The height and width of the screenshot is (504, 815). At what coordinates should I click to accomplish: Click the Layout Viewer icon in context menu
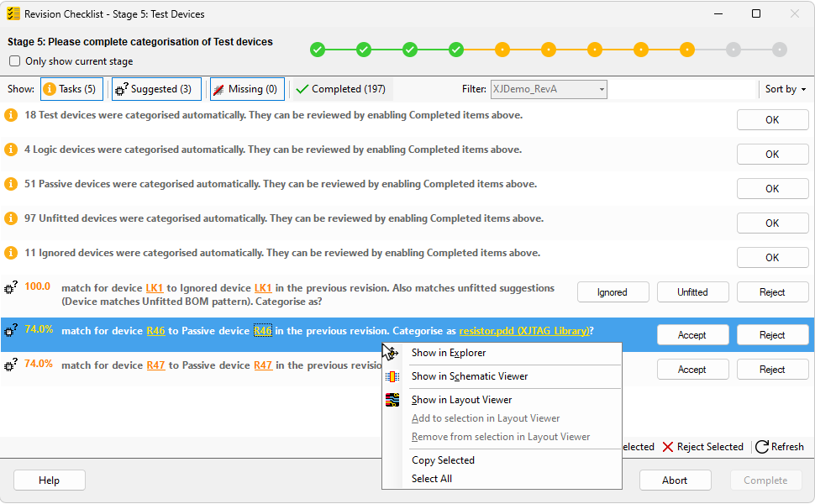click(392, 400)
